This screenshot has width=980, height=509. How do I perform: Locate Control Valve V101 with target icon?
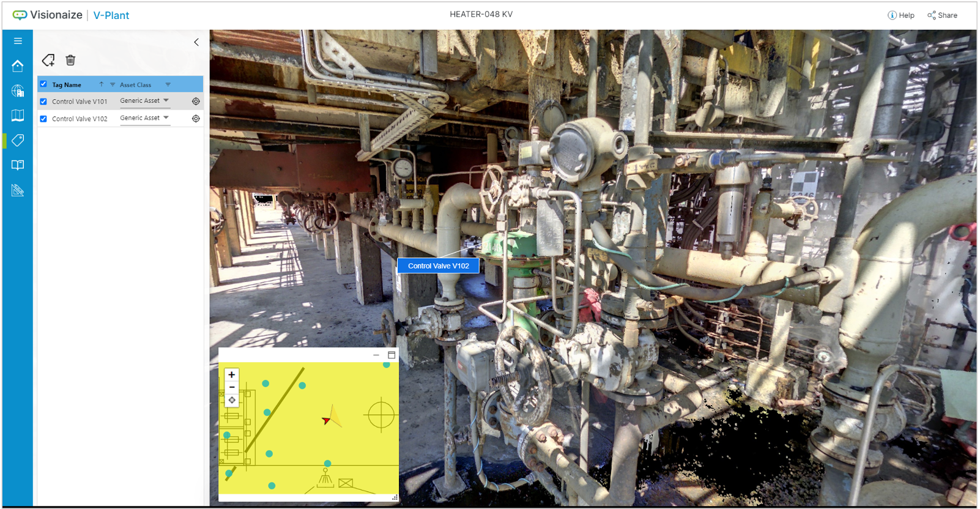(196, 102)
